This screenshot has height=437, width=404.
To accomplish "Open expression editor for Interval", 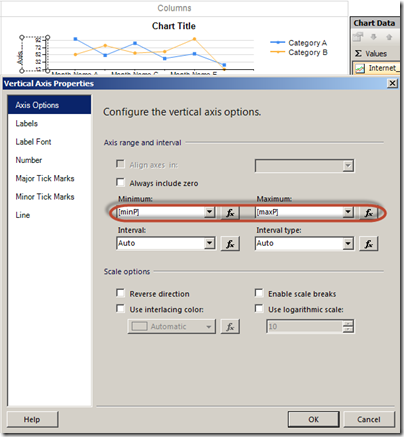I will click(230, 244).
